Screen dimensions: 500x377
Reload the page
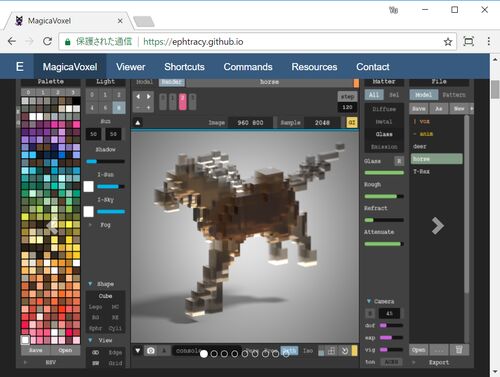[47, 41]
